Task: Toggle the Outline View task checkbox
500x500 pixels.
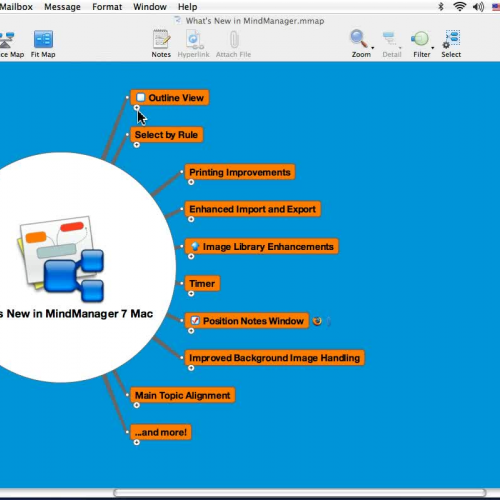Action: (141, 97)
